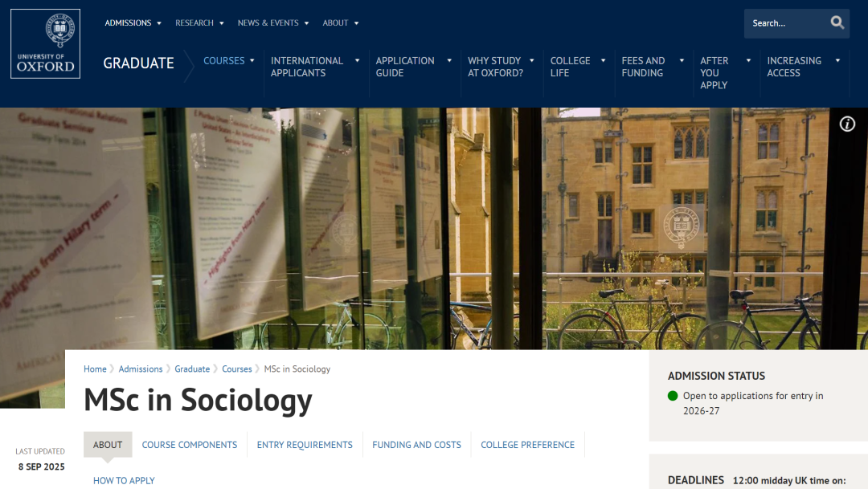Click the Graduate section heading link

[x=138, y=63]
